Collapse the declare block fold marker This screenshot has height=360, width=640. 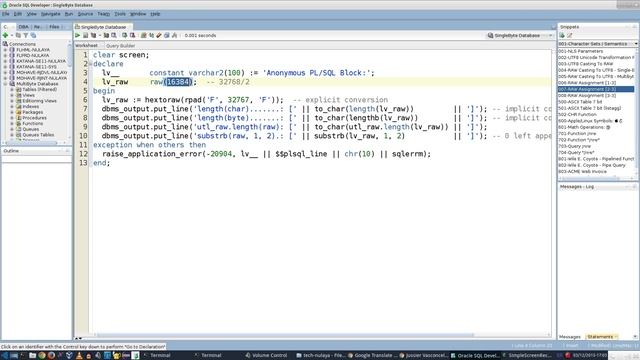[x=91, y=64]
